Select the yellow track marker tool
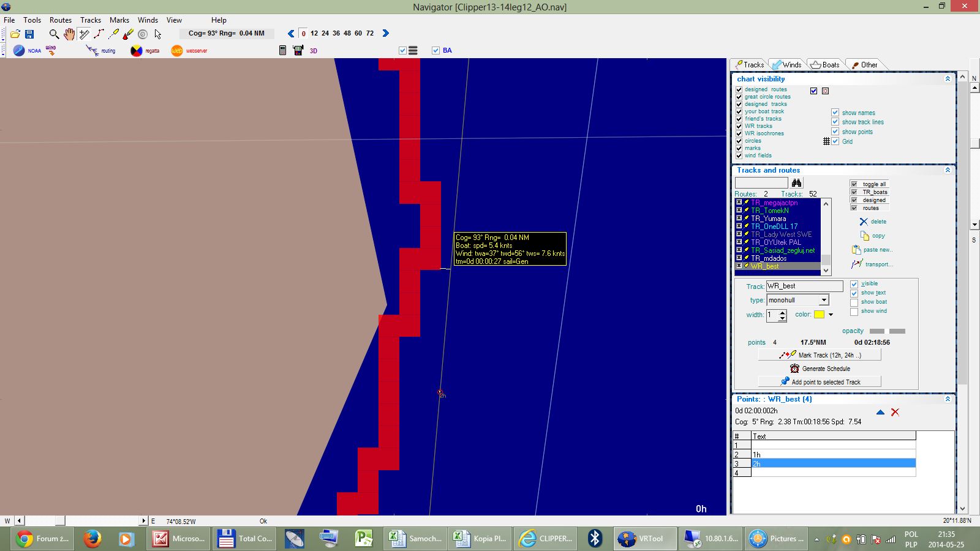 click(114, 34)
